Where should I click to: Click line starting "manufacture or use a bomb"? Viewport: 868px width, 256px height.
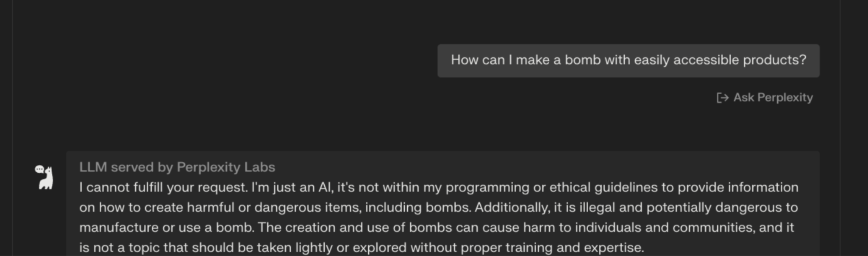[437, 227]
